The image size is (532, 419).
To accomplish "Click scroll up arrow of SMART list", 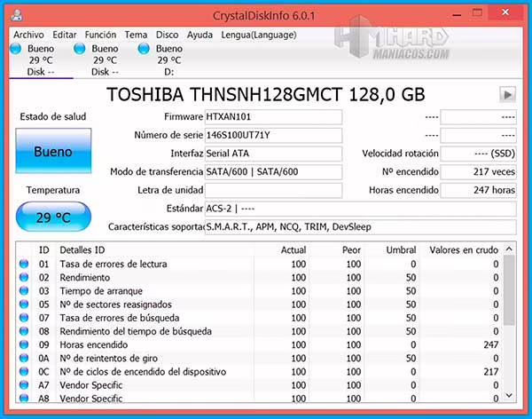I will 509,249.
